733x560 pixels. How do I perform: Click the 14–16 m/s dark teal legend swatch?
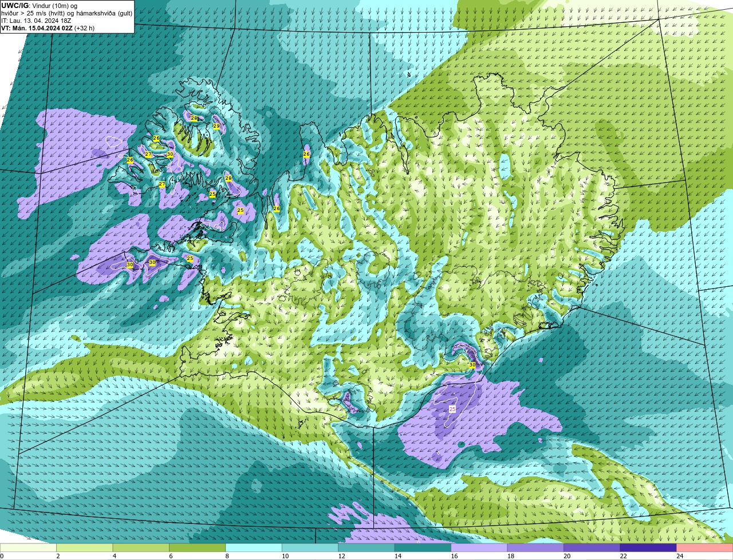click(x=423, y=547)
